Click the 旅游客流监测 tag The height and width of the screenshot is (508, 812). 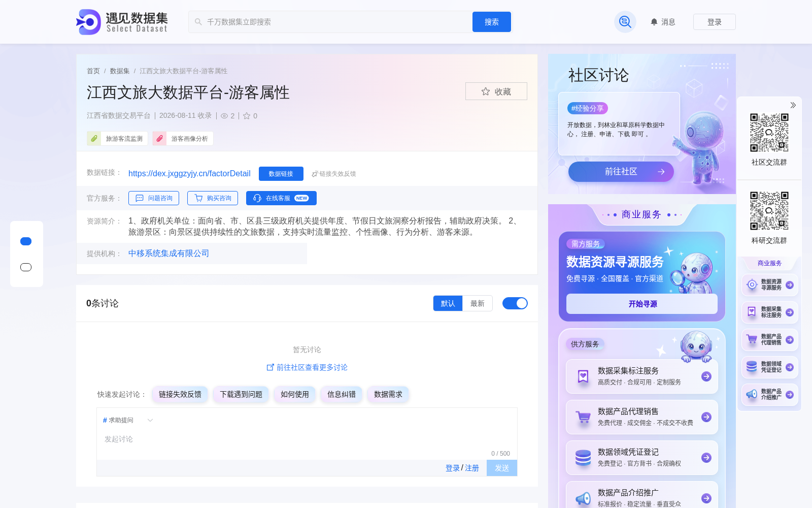(x=118, y=138)
